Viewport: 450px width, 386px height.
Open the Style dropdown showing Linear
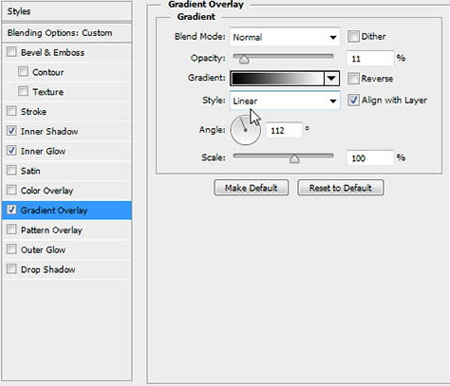[x=285, y=100]
